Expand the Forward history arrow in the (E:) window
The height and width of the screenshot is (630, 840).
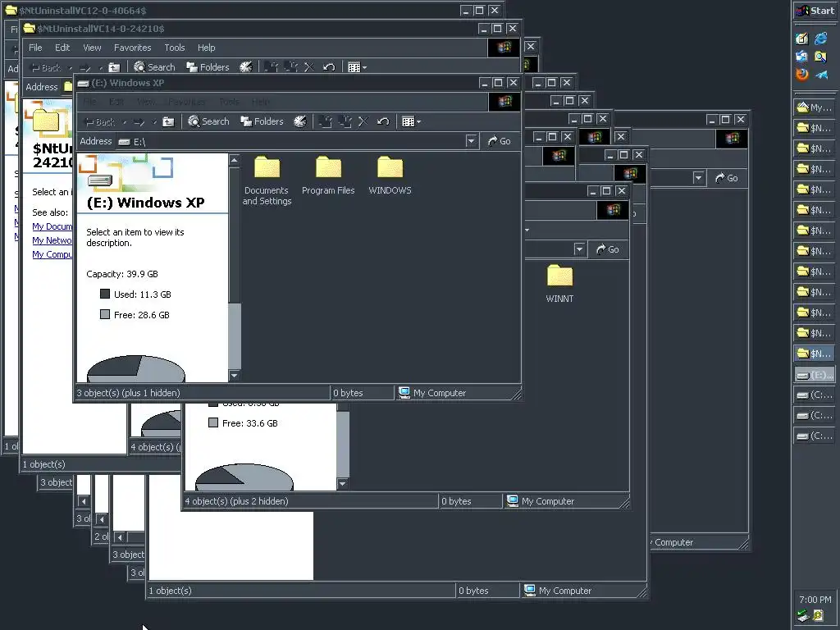(x=153, y=123)
